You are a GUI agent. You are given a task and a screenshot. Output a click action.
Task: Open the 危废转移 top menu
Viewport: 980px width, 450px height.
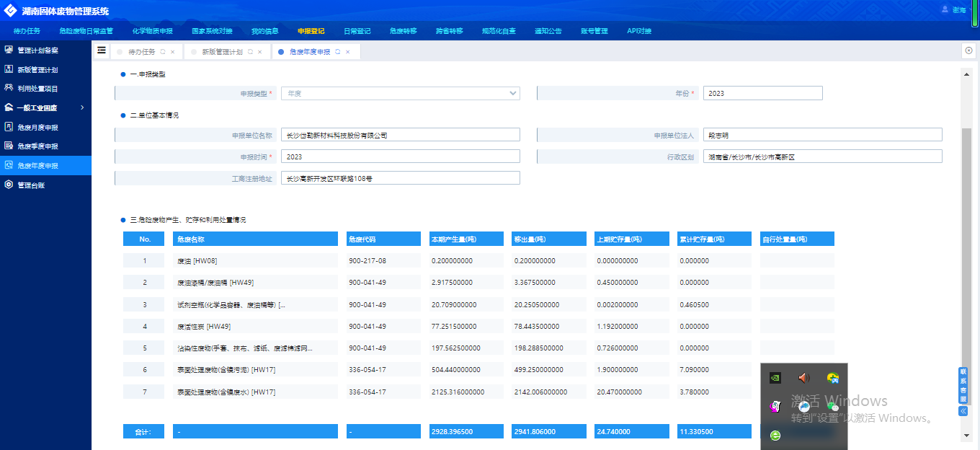pyautogui.click(x=403, y=31)
